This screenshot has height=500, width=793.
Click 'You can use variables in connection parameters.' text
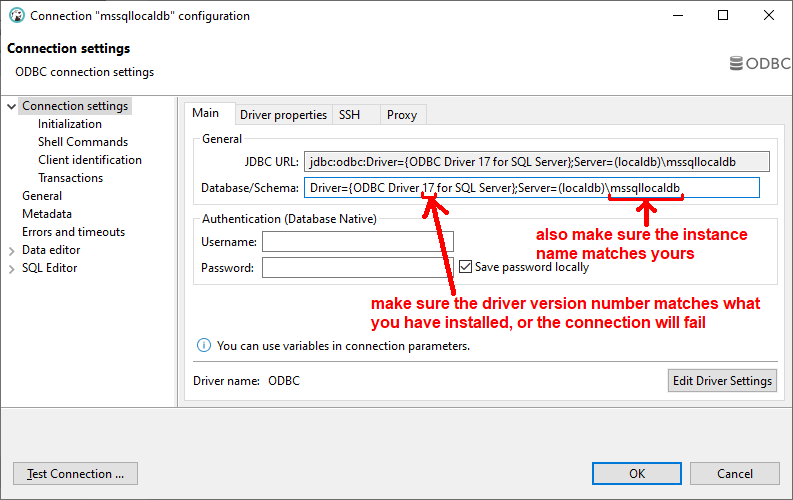(343, 346)
